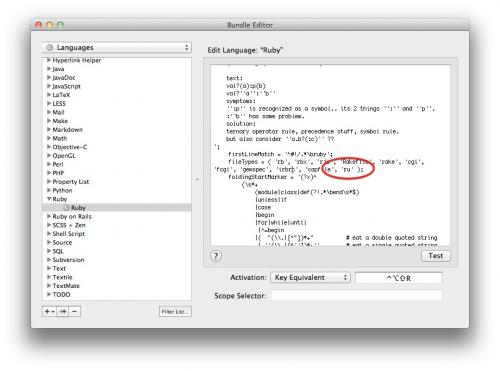The width and height of the screenshot is (500, 371).
Task: Expand the JavaDoc bundle
Action: 49,77
